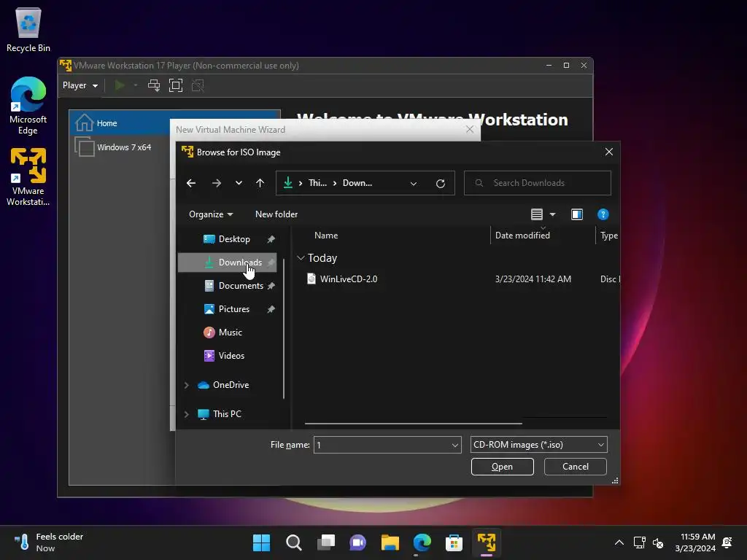Image resolution: width=747 pixels, height=560 pixels.
Task: Click the taskbar Search icon
Action: tap(293, 542)
